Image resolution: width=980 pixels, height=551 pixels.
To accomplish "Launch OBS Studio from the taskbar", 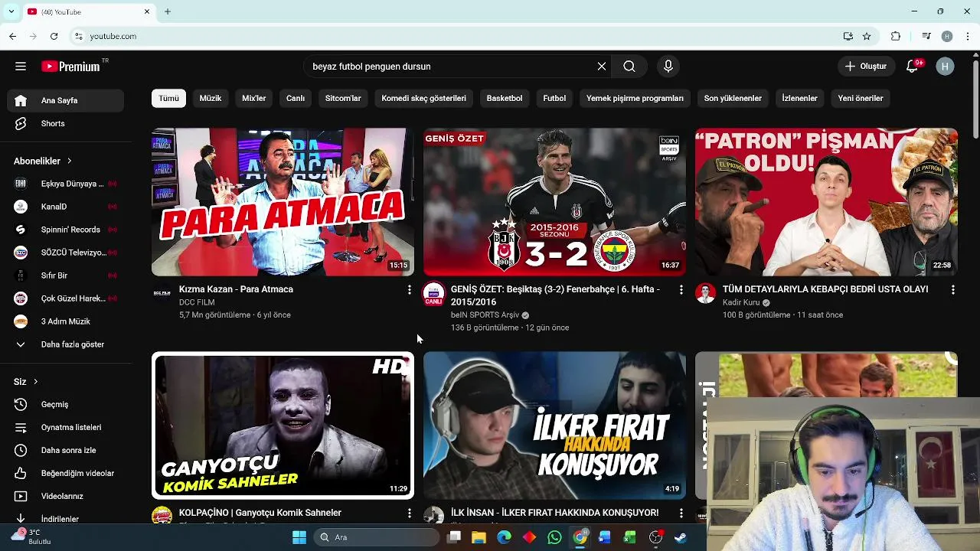I will (x=655, y=537).
